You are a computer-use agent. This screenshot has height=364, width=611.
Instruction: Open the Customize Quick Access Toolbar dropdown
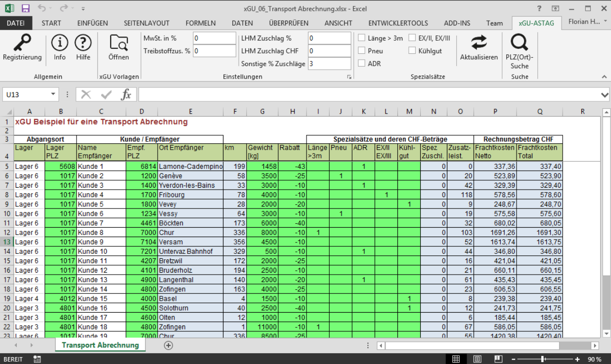[x=83, y=9]
